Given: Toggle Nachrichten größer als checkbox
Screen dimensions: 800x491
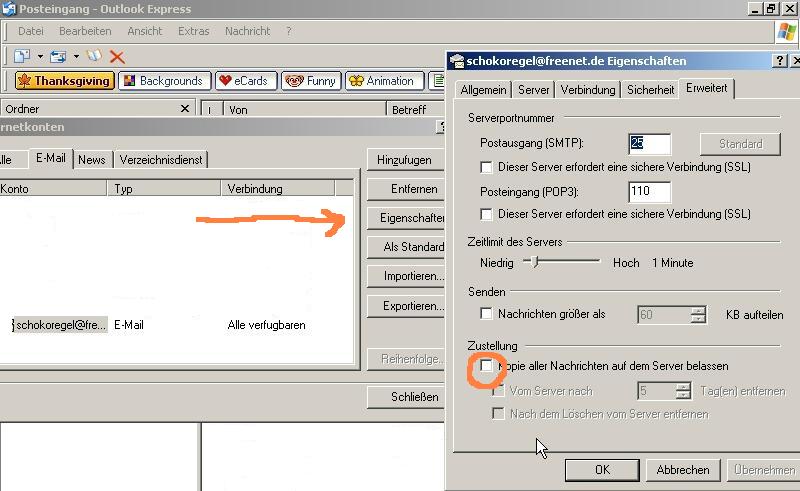Looking at the screenshot, I should [486, 313].
